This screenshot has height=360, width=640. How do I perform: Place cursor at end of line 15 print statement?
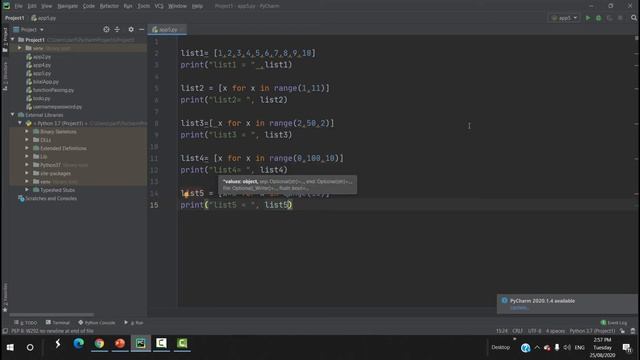point(292,205)
